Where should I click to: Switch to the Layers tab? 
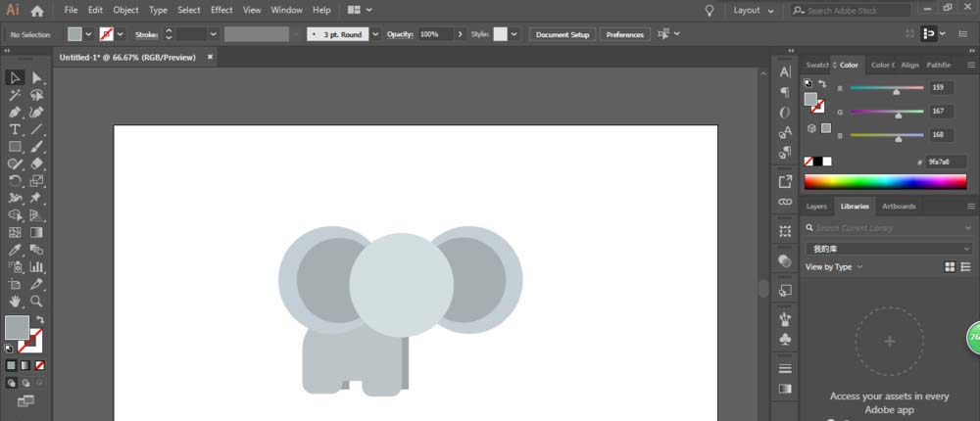click(x=816, y=207)
